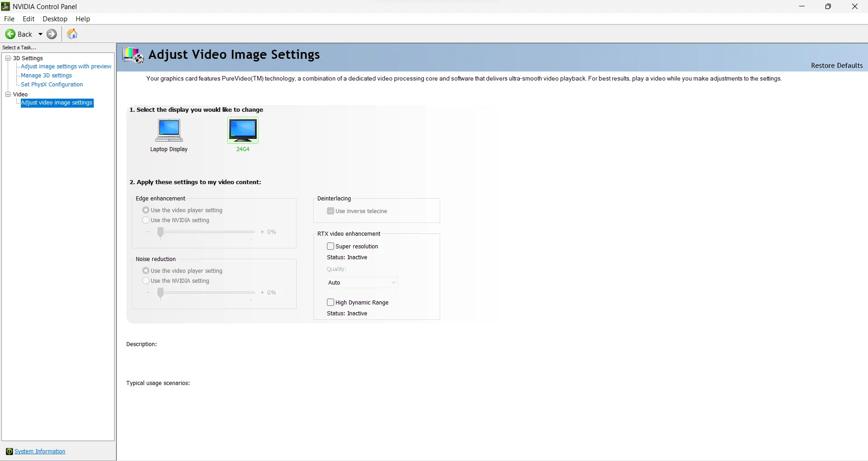The image size is (868, 461).
Task: Click the 'Typical usage scenarios:' label
Action: click(158, 383)
